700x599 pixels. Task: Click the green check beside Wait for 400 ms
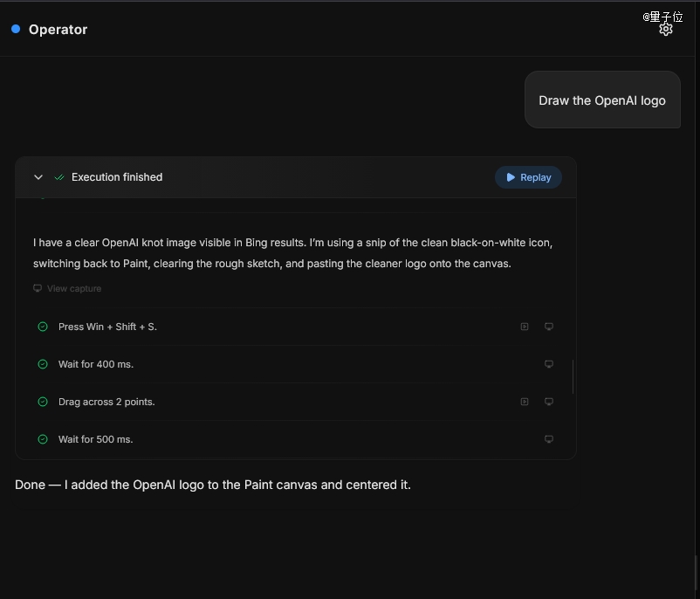tap(42, 364)
